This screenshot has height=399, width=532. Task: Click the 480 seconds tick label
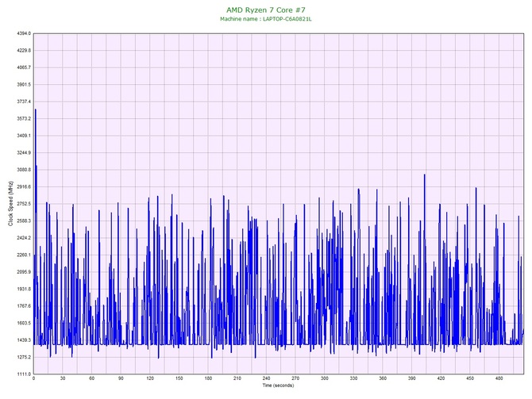(x=499, y=378)
